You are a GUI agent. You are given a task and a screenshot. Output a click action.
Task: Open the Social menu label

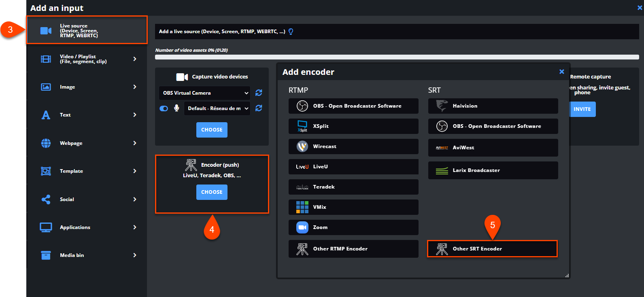click(x=67, y=199)
